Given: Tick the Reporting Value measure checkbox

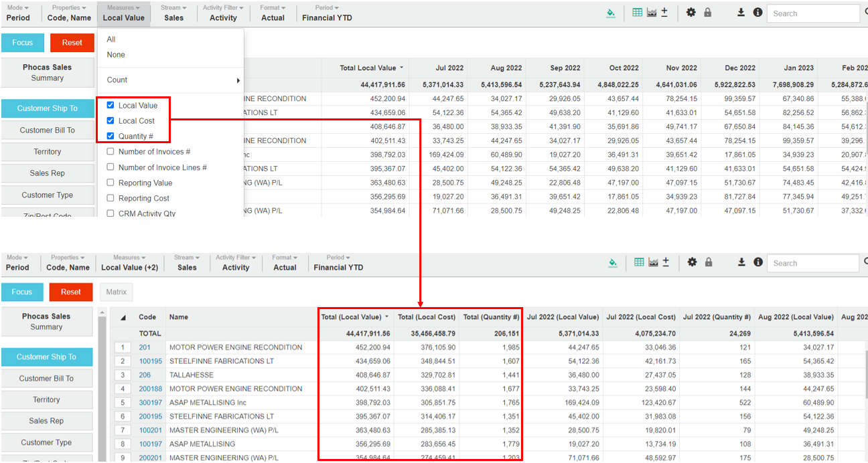Looking at the screenshot, I should pyautogui.click(x=111, y=183).
